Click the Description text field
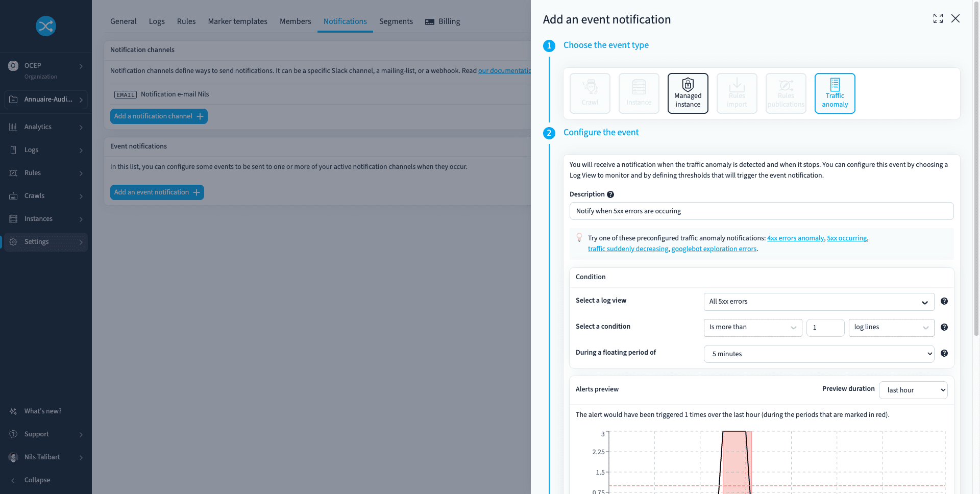The height and width of the screenshot is (494, 980). coord(761,211)
